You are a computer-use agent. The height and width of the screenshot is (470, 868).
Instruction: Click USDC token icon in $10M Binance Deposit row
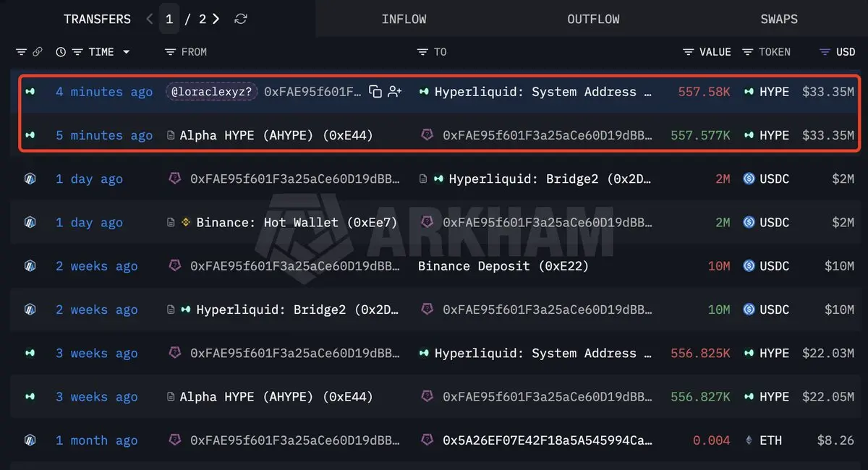tap(749, 266)
